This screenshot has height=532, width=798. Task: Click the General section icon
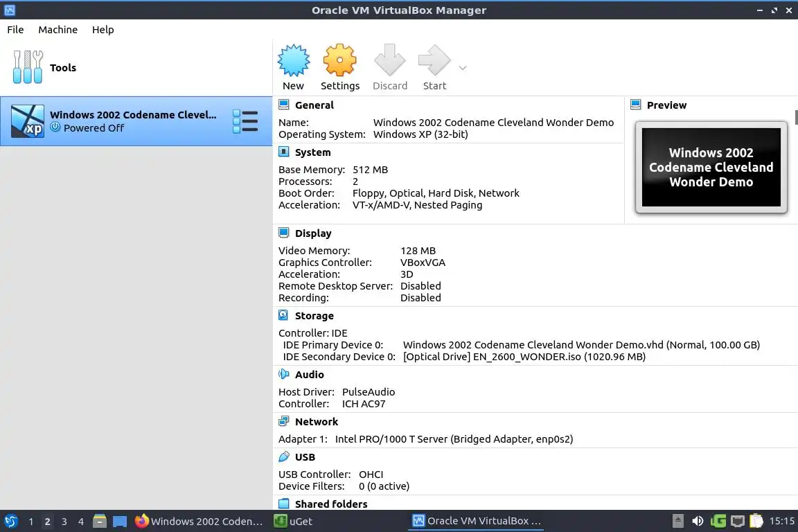[284, 105]
